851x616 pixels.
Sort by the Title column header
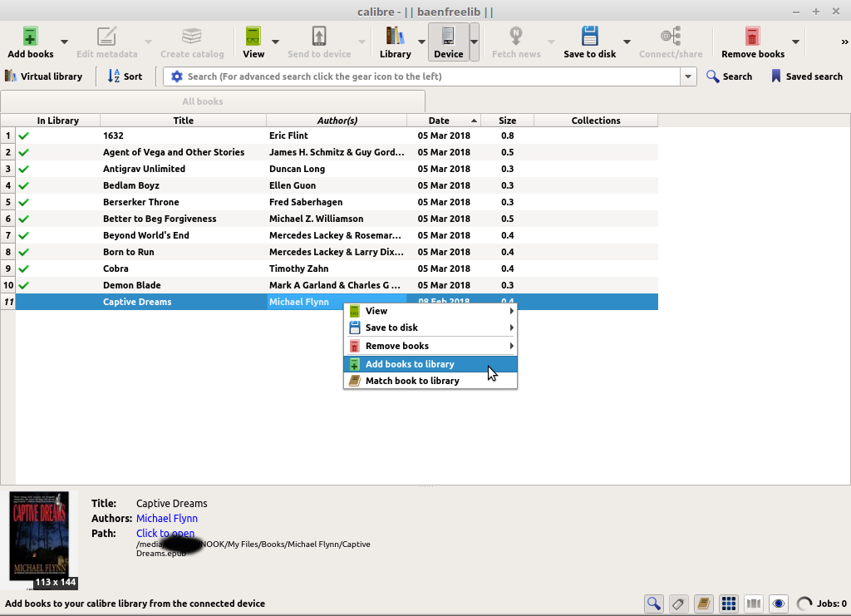coord(184,121)
